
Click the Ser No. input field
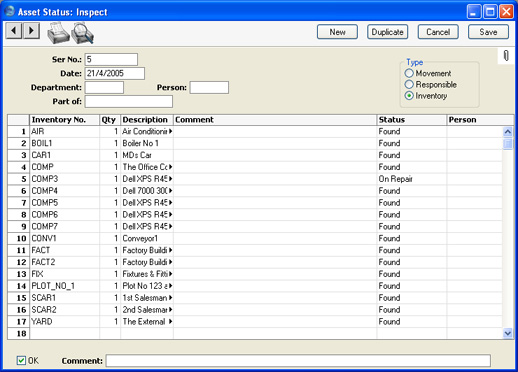(x=111, y=59)
